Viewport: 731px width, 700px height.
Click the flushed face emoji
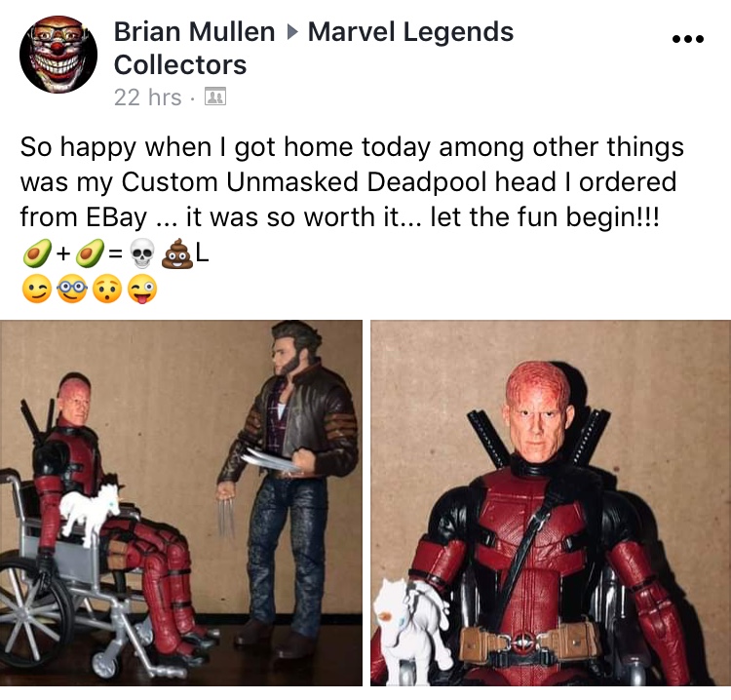tap(107, 290)
